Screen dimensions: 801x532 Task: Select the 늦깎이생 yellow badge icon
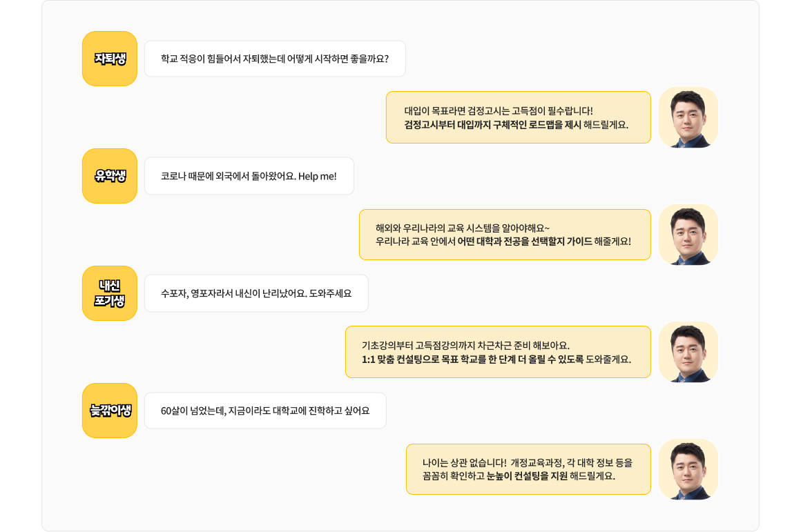pos(110,411)
